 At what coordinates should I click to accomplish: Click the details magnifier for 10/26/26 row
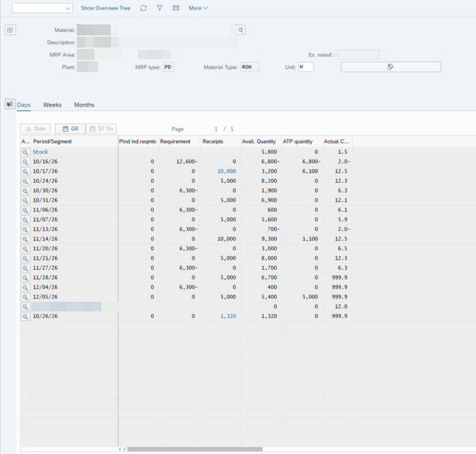click(x=25, y=317)
